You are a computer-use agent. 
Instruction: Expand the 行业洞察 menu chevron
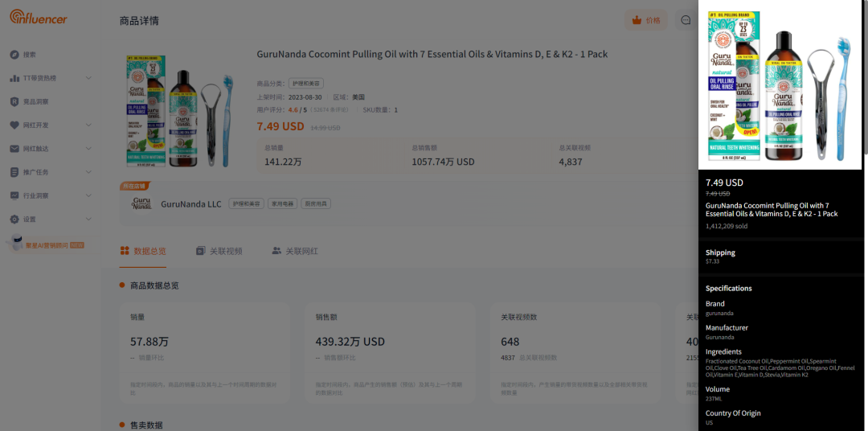(88, 195)
